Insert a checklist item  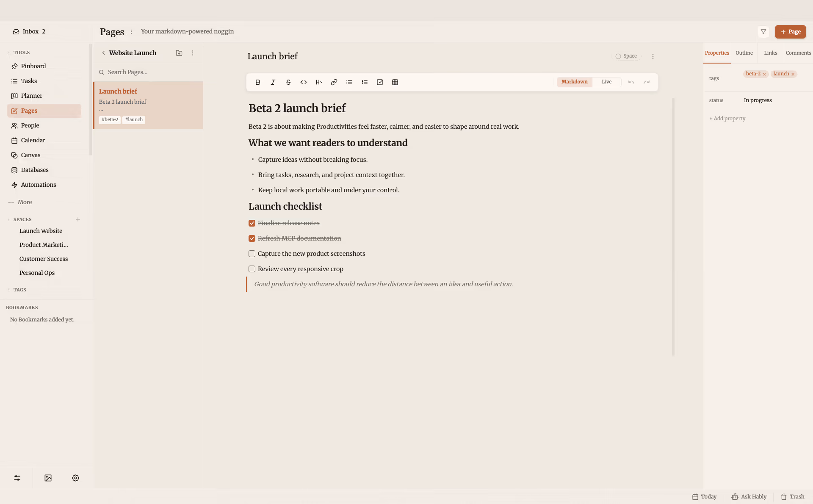[x=380, y=82]
